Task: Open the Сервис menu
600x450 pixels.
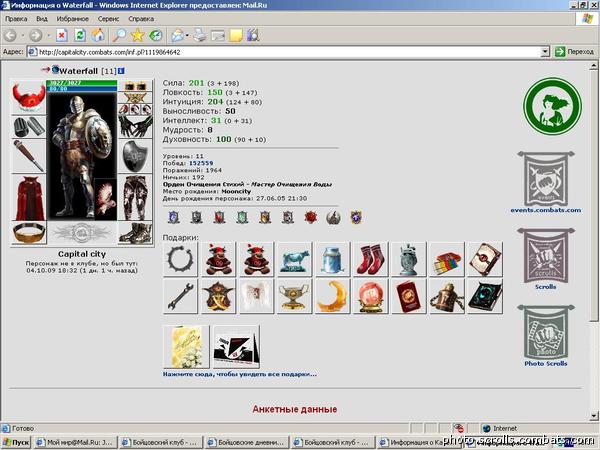Action: click(x=108, y=19)
